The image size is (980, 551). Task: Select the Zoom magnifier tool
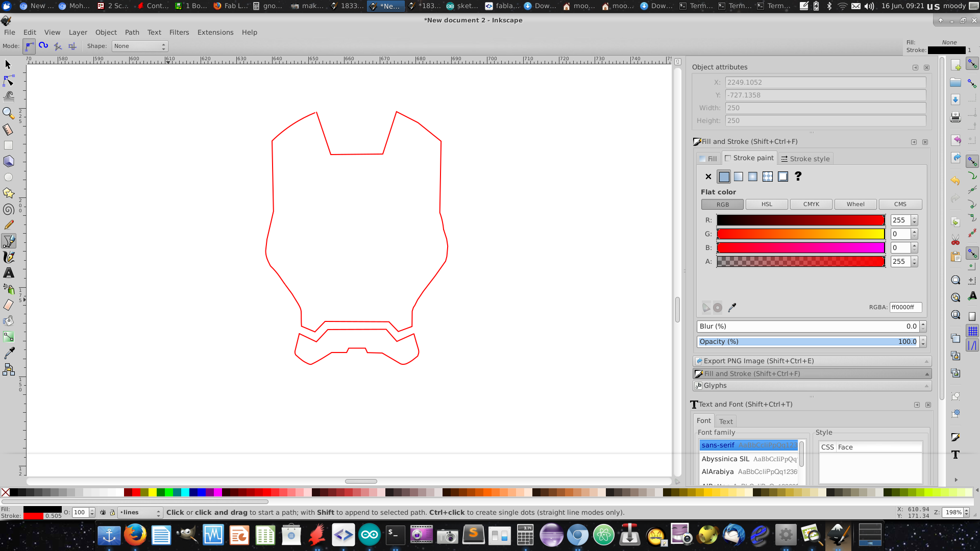coord(8,113)
